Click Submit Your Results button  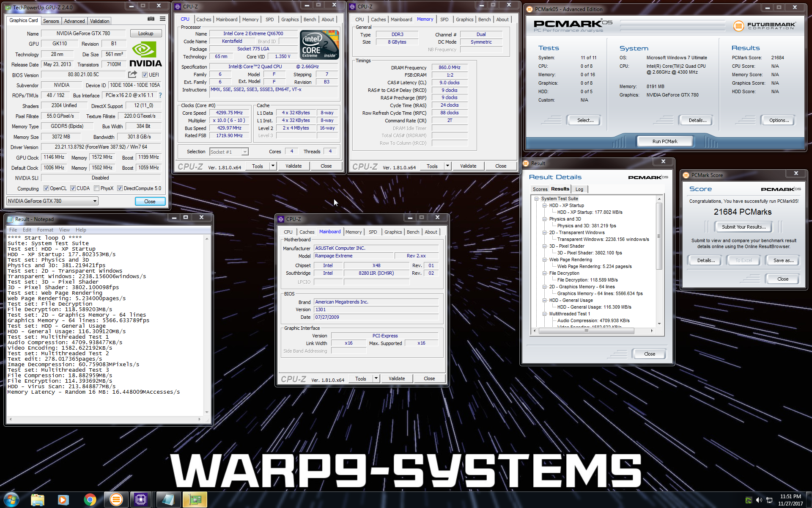pos(743,227)
